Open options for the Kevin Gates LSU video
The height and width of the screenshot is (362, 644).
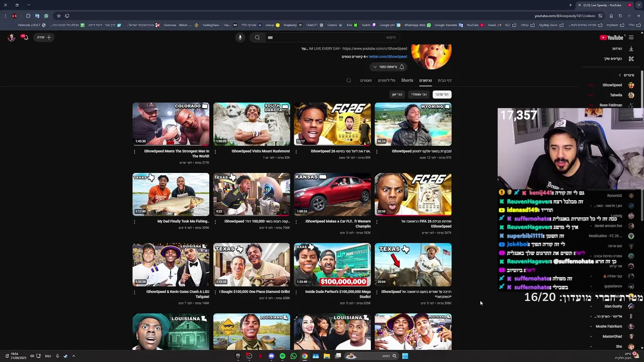pos(134,293)
